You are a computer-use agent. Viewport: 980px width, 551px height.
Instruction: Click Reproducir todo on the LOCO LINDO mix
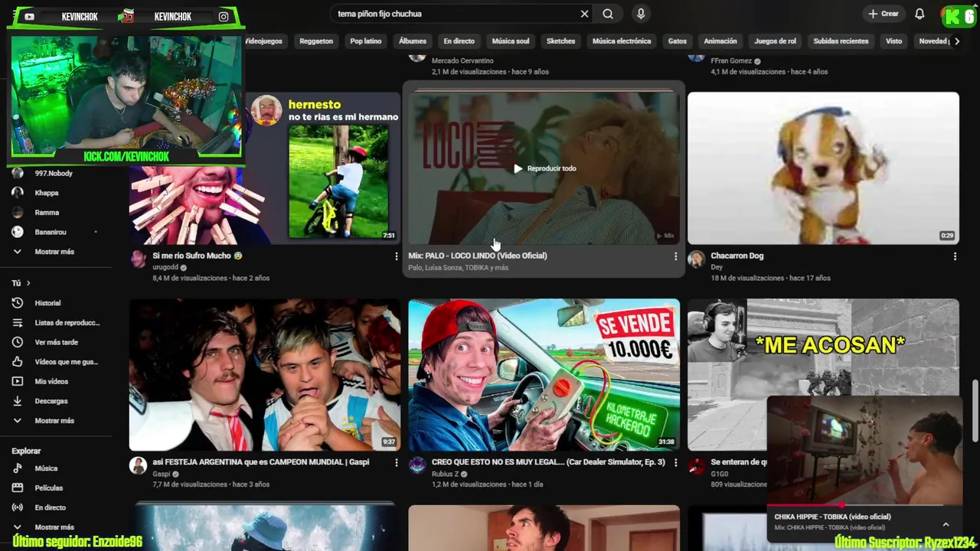544,168
